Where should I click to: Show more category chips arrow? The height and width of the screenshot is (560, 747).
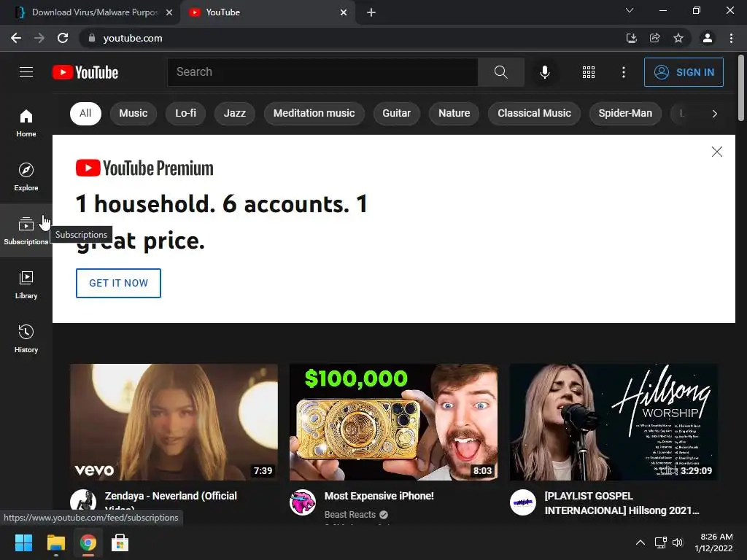(714, 113)
